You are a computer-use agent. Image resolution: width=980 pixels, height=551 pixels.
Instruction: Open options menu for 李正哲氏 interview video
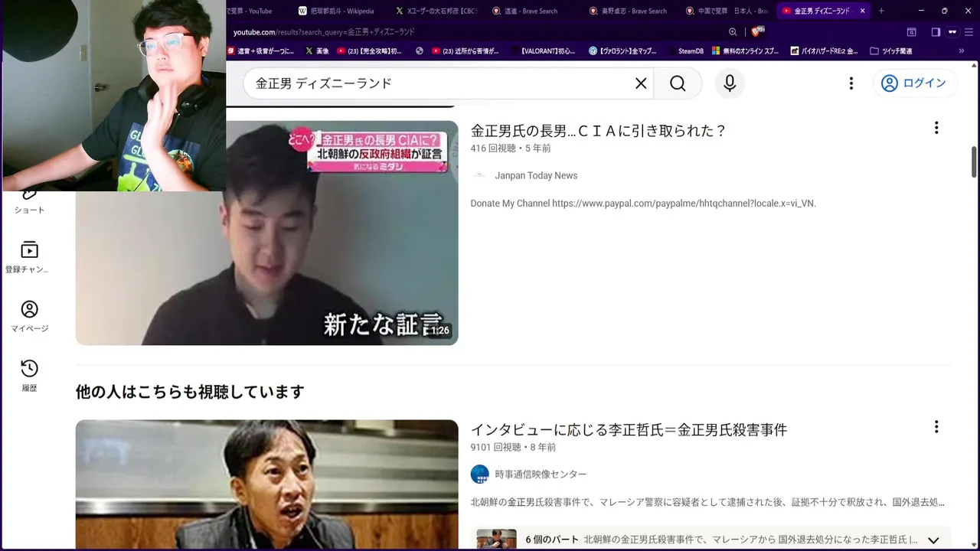tap(936, 427)
